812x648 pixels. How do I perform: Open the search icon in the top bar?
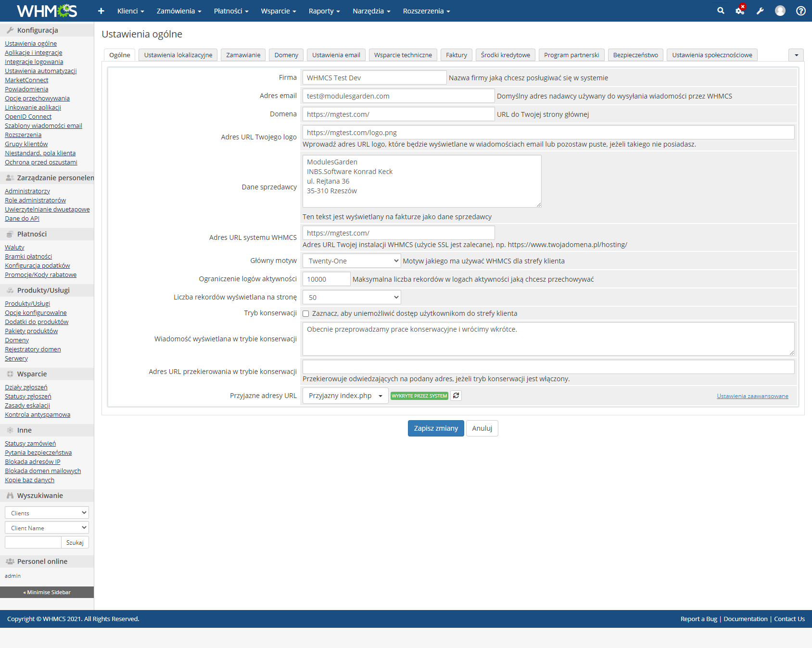(721, 10)
